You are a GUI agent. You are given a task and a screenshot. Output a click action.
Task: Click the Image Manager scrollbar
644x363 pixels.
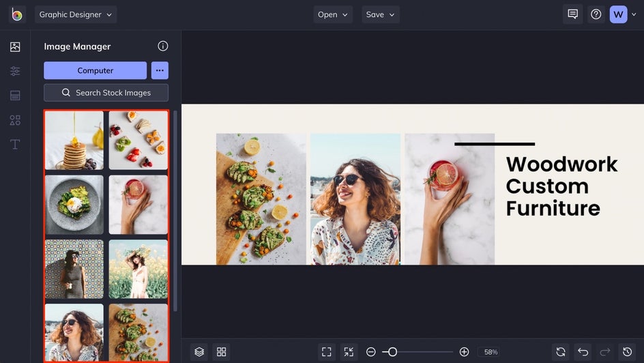point(175,211)
